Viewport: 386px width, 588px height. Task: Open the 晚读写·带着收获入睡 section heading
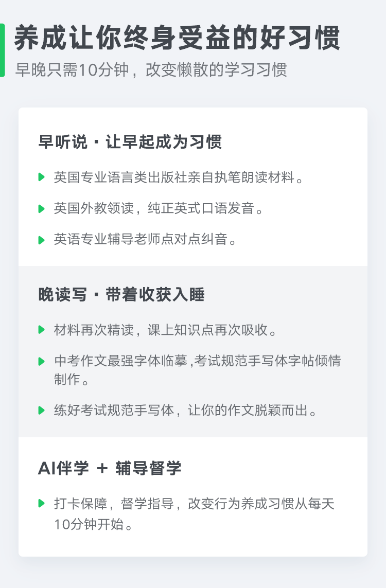click(x=121, y=294)
